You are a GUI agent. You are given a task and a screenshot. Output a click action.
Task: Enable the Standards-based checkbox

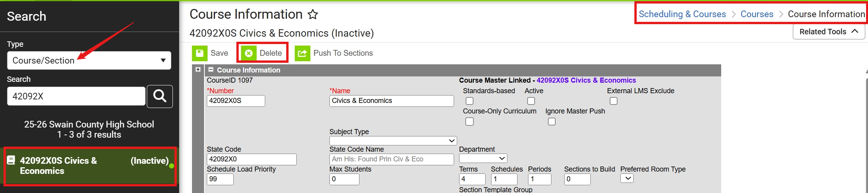470,101
